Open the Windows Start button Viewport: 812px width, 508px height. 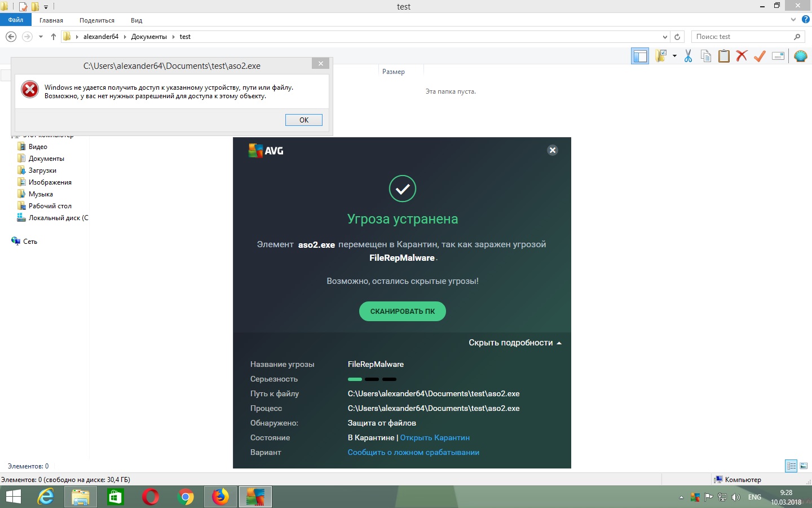[x=13, y=497]
